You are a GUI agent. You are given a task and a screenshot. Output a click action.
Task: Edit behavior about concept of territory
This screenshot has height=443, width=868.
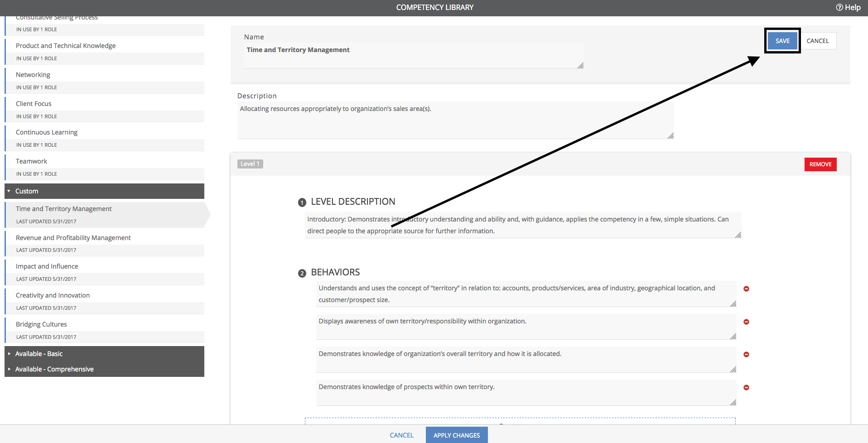point(526,294)
